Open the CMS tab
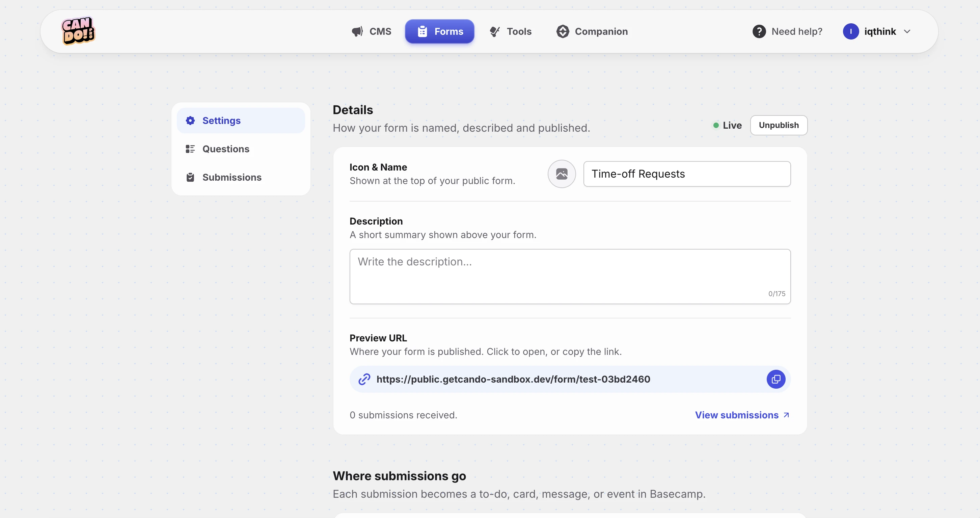 (x=371, y=32)
